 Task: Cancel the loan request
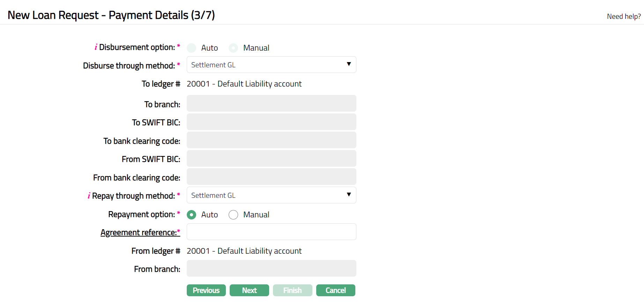335,290
